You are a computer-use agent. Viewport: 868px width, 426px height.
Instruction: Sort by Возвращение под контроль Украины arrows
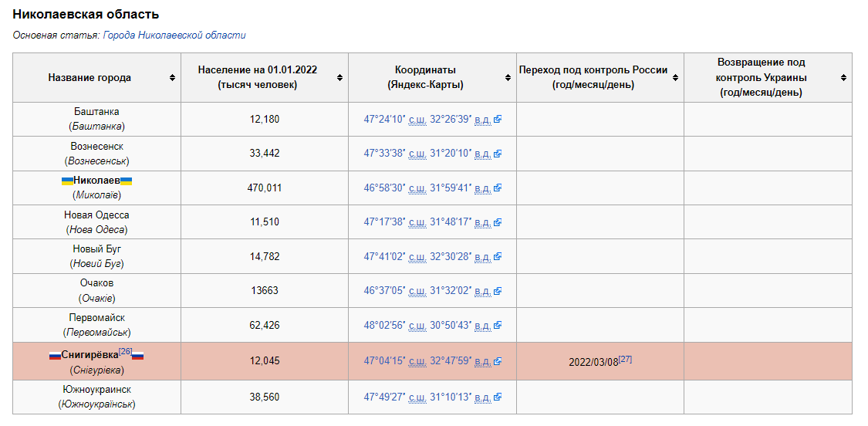pyautogui.click(x=843, y=78)
